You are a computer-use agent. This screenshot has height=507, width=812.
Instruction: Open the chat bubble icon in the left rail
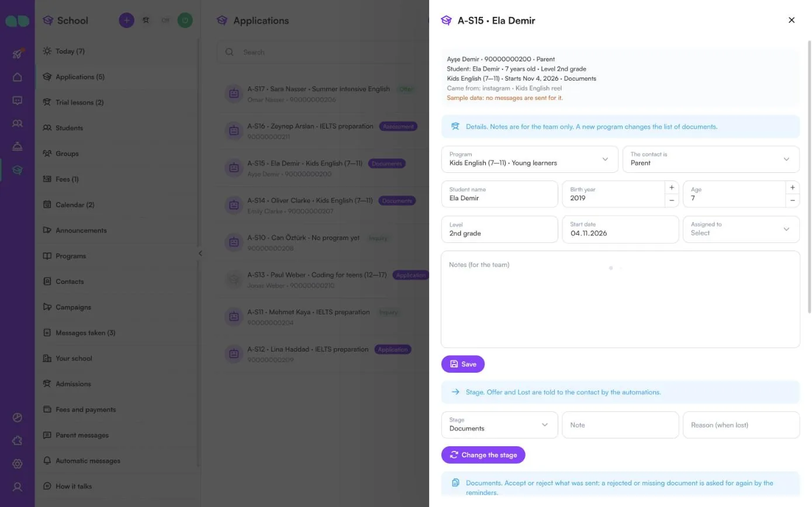pyautogui.click(x=18, y=100)
